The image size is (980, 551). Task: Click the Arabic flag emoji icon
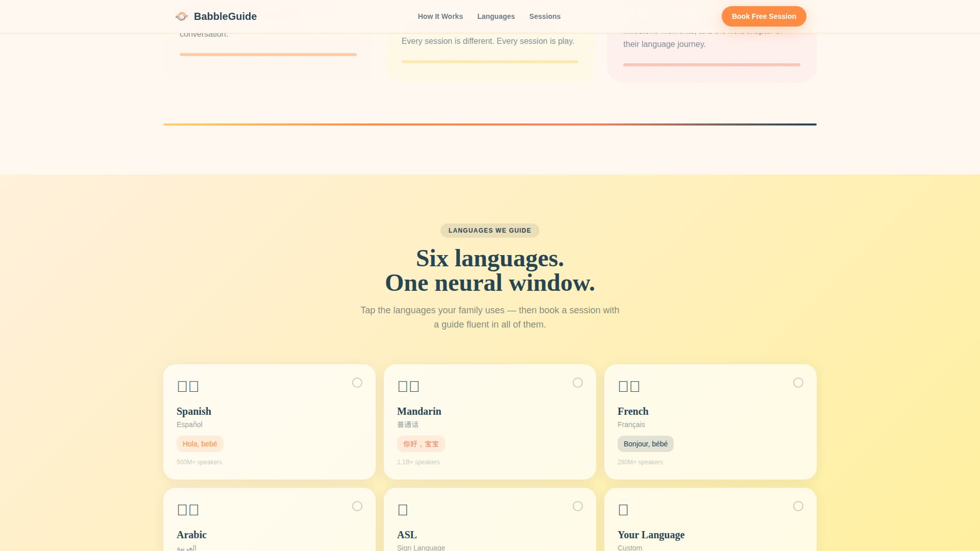click(x=188, y=510)
